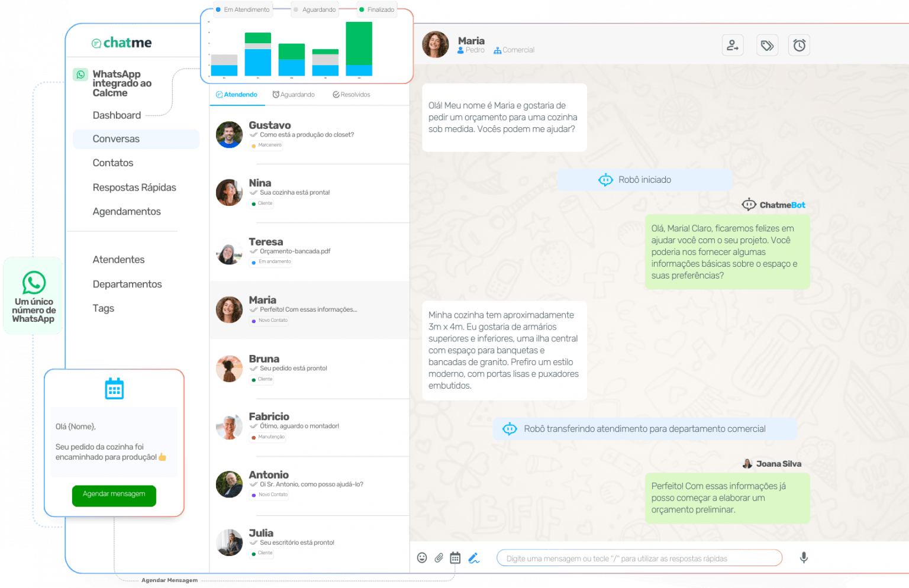
Task: Open Respostas Rápidas in the sidebar
Action: coord(134,188)
